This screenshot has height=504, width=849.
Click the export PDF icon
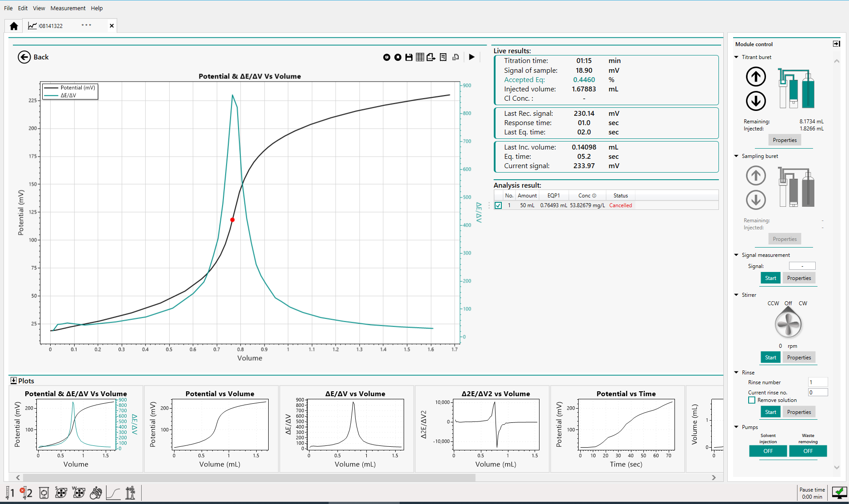(431, 57)
